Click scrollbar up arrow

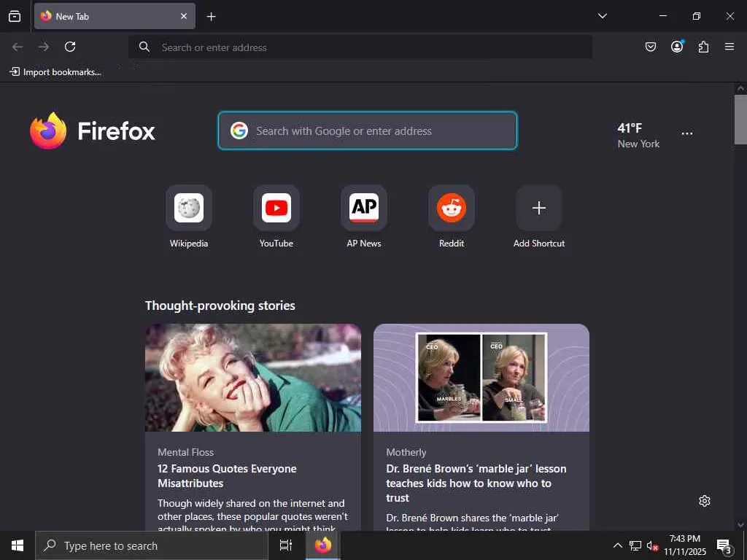click(x=740, y=88)
